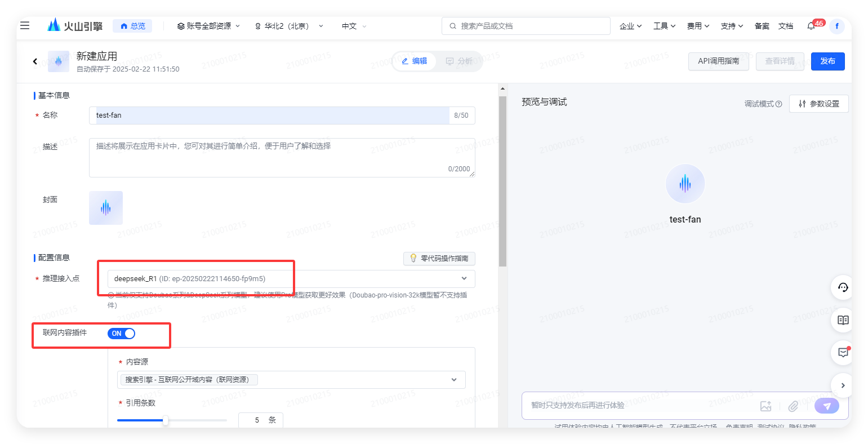Open 参数设置 parameter settings
The height and width of the screenshot is (444, 868).
click(818, 104)
